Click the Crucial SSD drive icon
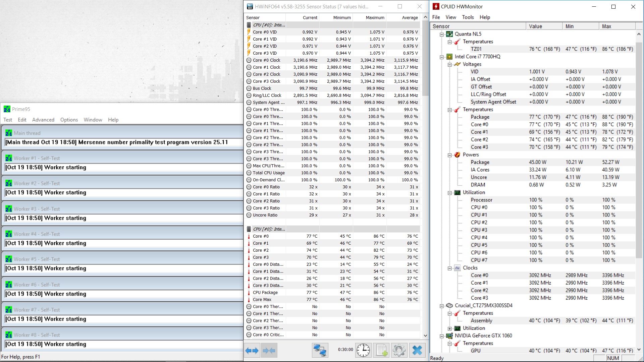Image resolution: width=644 pixels, height=362 pixels. pos(449,306)
